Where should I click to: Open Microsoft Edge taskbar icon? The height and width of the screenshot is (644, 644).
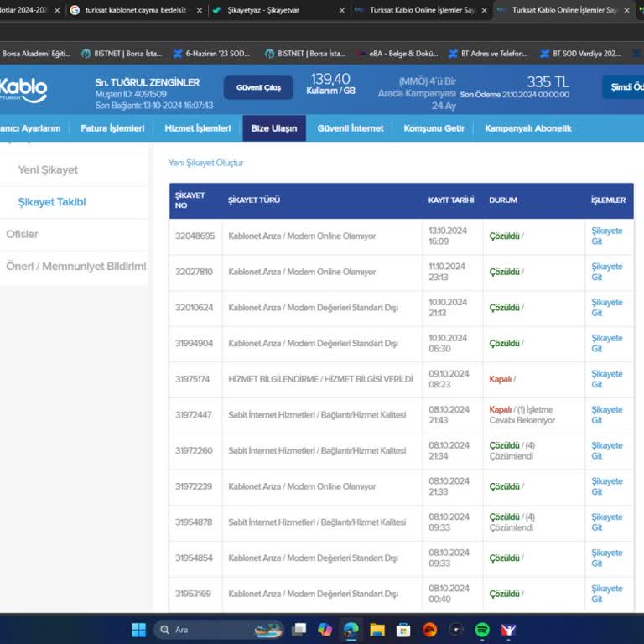[x=351, y=630]
